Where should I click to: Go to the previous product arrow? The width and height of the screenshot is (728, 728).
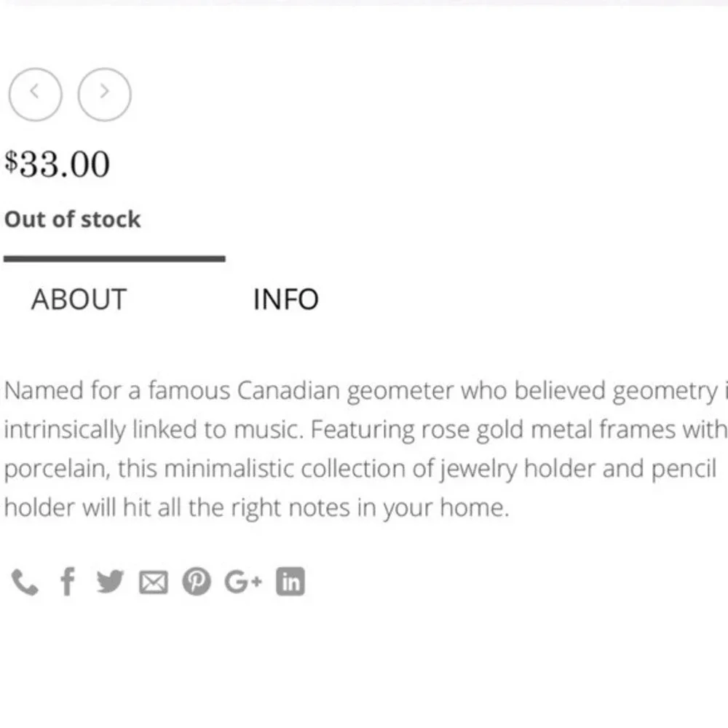pos(35,95)
